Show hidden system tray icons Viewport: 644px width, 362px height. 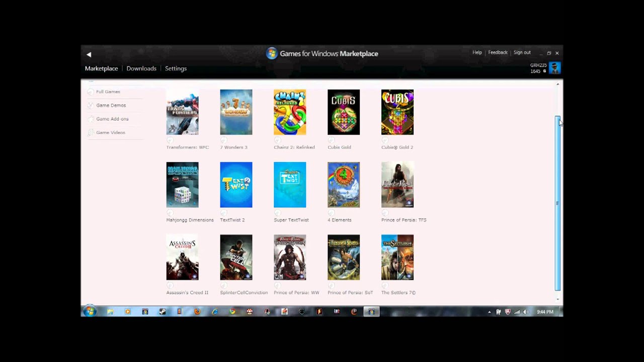point(489,312)
